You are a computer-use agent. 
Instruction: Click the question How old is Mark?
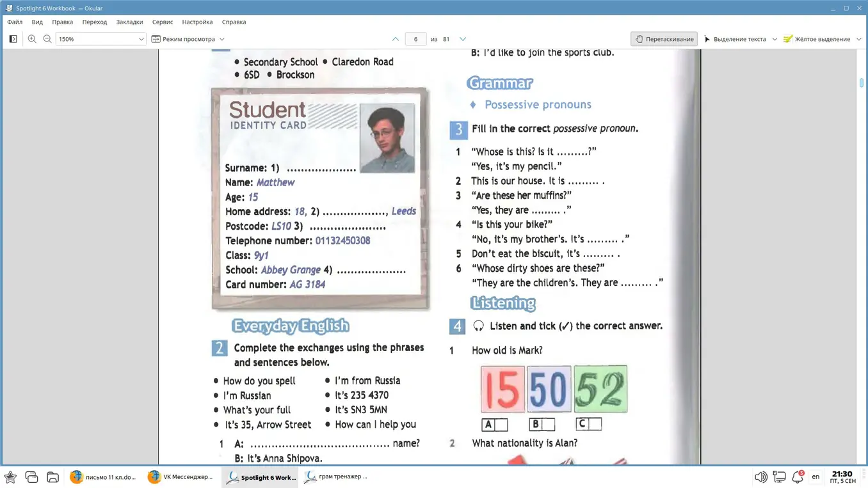[507, 350]
